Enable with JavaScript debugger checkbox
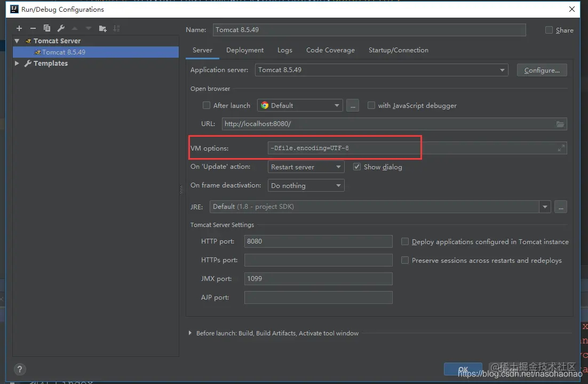 pyautogui.click(x=371, y=105)
